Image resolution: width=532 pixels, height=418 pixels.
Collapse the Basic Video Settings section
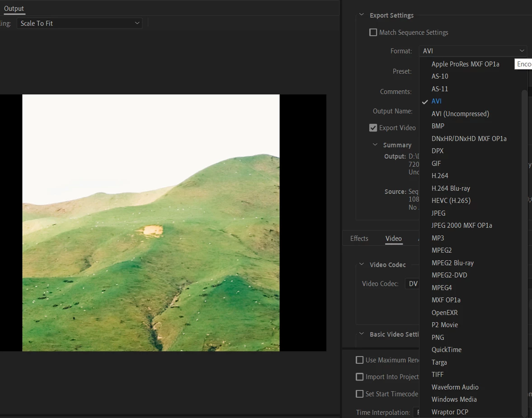coord(361,334)
